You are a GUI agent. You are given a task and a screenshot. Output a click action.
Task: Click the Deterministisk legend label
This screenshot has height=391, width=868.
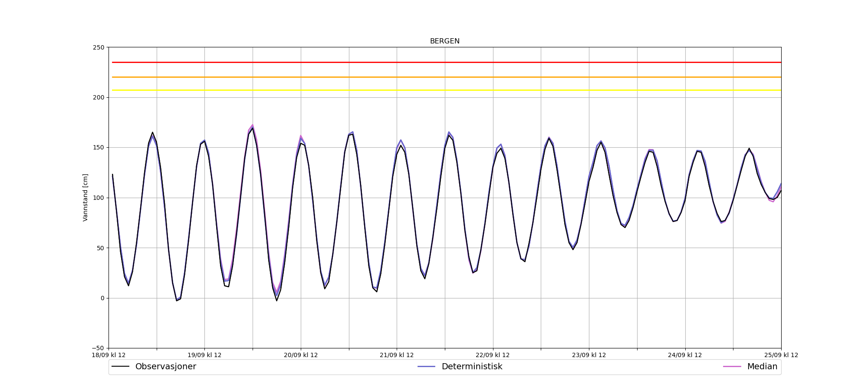click(x=472, y=367)
